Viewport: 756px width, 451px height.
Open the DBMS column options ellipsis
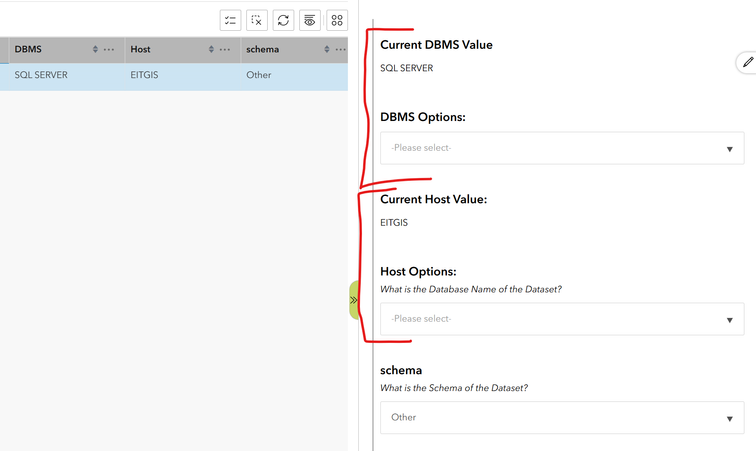click(x=108, y=50)
